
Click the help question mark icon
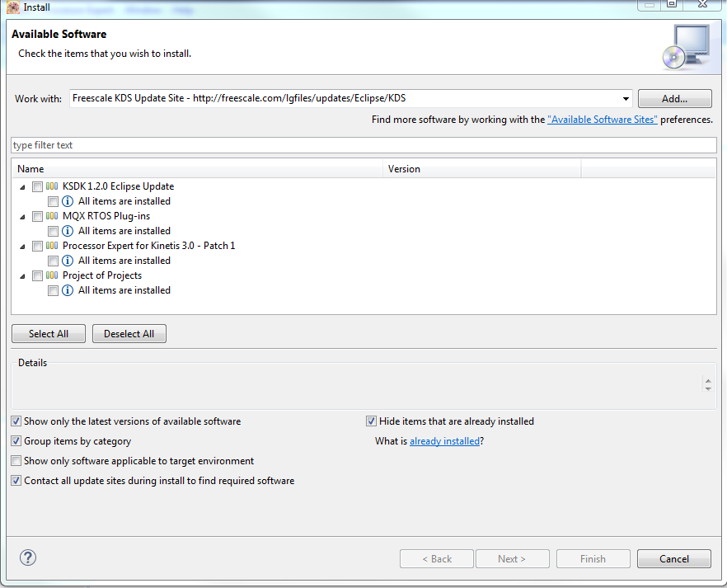(28, 557)
